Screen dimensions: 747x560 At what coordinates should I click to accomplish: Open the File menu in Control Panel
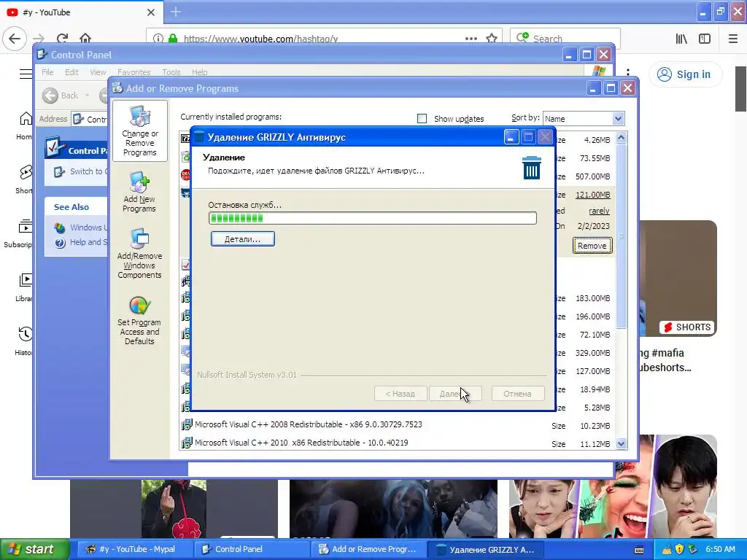(x=47, y=72)
